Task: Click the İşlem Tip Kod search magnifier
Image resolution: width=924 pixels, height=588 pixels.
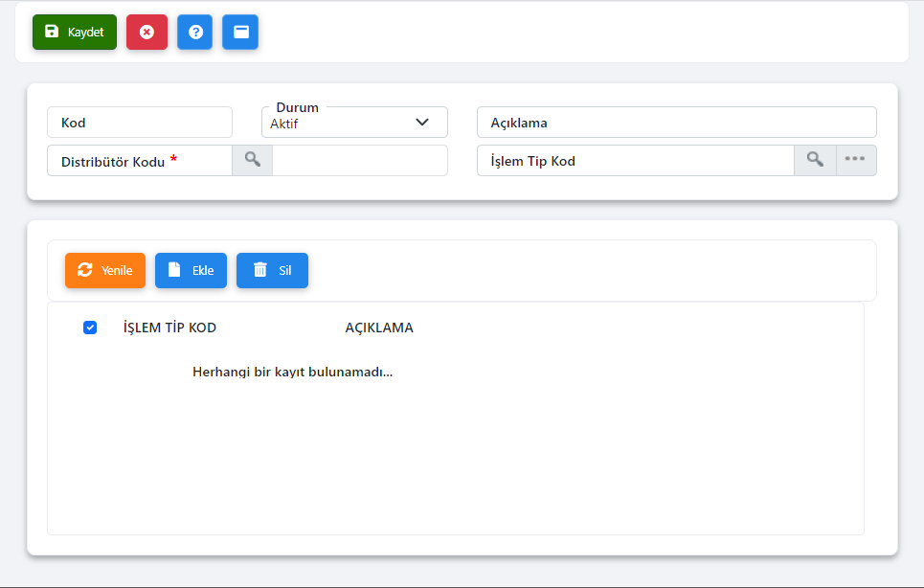Action: pos(815,160)
